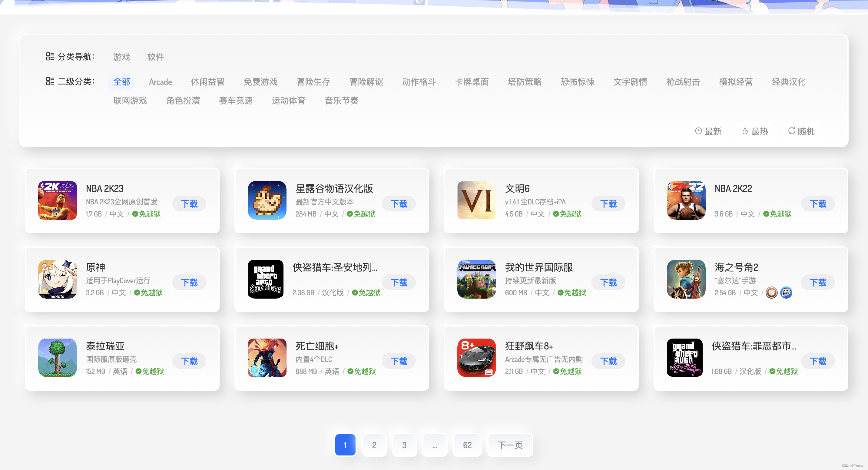The image size is (868, 470).
Task: Filter by 联网游戏 subcategory
Action: coord(130,101)
